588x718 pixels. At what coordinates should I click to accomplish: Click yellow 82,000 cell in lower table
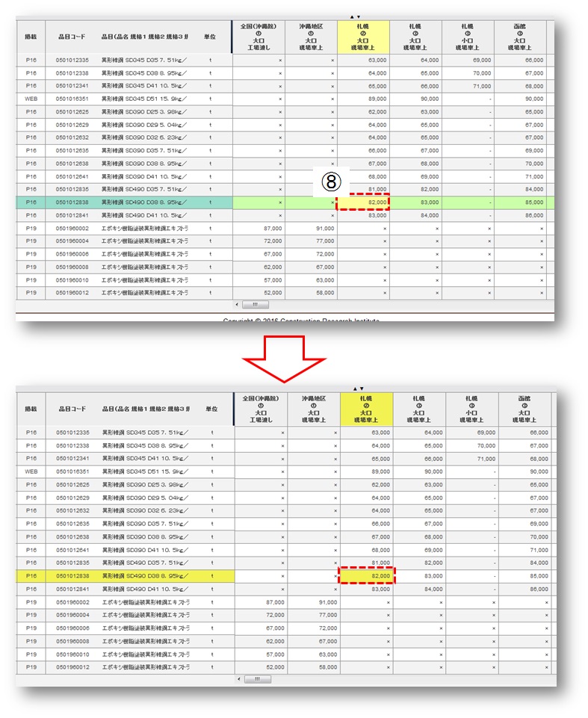tap(366, 576)
